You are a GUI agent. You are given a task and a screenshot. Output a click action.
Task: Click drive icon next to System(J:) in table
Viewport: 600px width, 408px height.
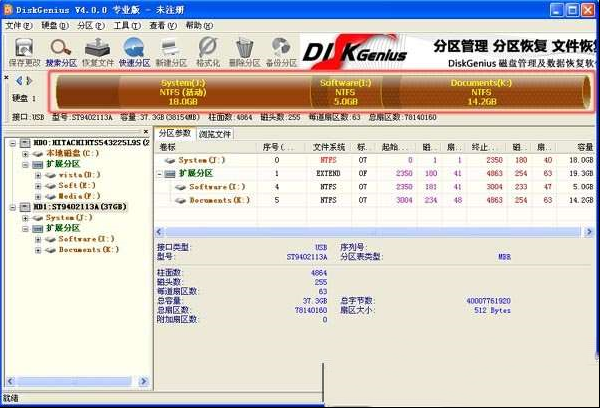click(170, 160)
